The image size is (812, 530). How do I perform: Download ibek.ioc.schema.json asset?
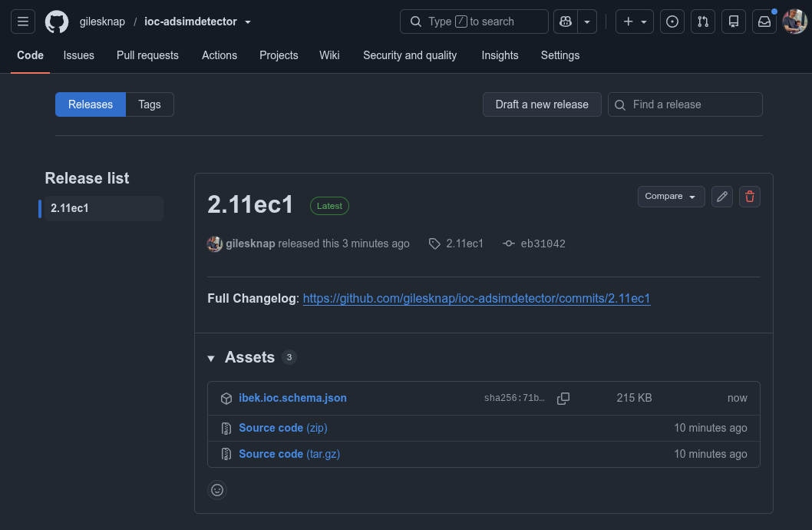[292, 398]
